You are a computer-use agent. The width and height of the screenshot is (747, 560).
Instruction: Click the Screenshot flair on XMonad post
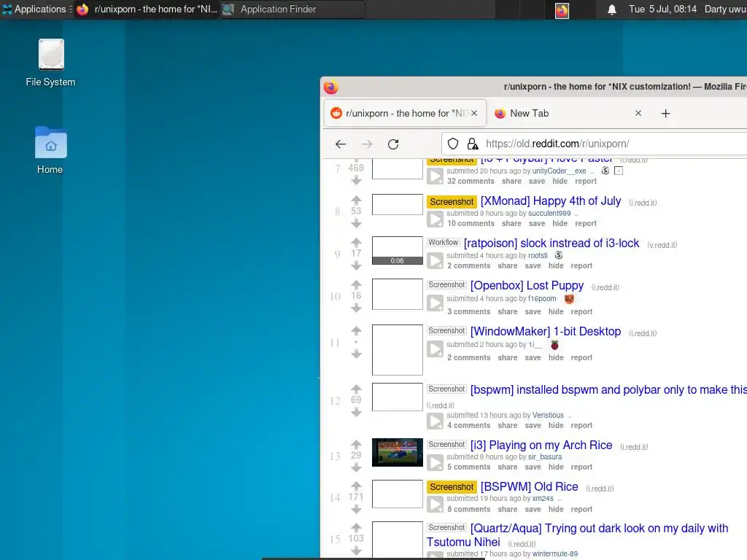pyautogui.click(x=452, y=202)
